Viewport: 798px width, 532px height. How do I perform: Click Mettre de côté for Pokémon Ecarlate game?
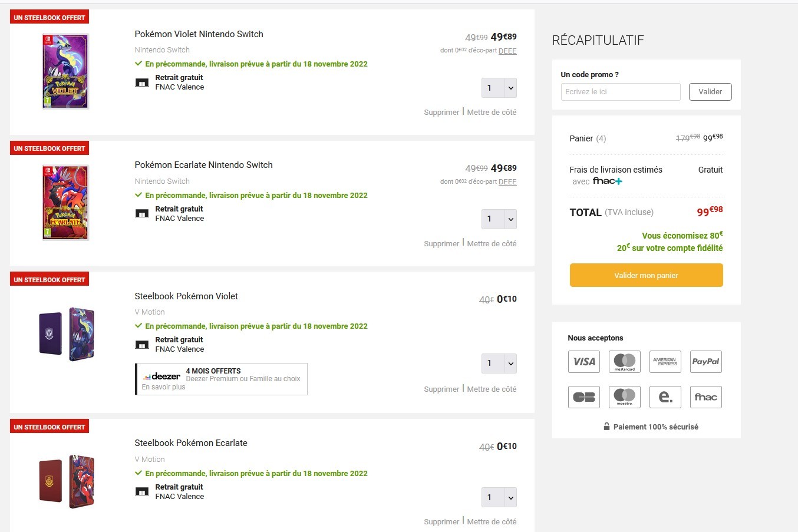pyautogui.click(x=492, y=244)
